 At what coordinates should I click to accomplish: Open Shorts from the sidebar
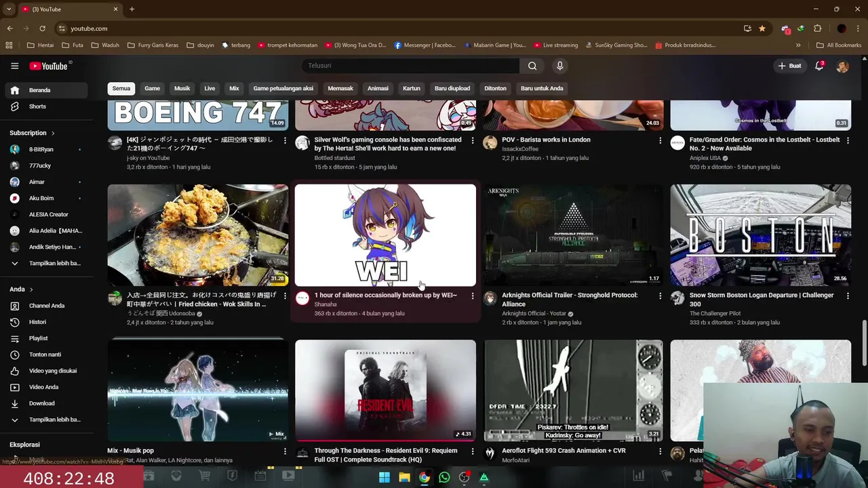[46, 106]
